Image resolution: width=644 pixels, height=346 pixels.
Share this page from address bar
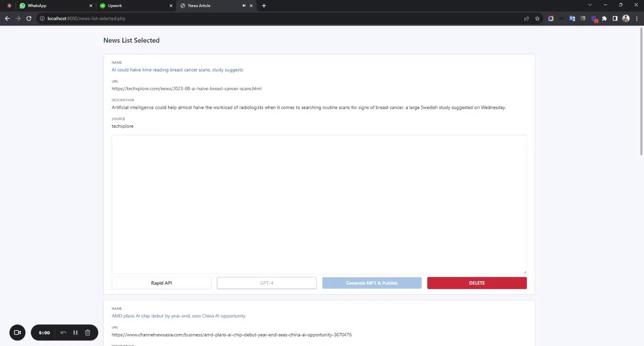point(526,19)
